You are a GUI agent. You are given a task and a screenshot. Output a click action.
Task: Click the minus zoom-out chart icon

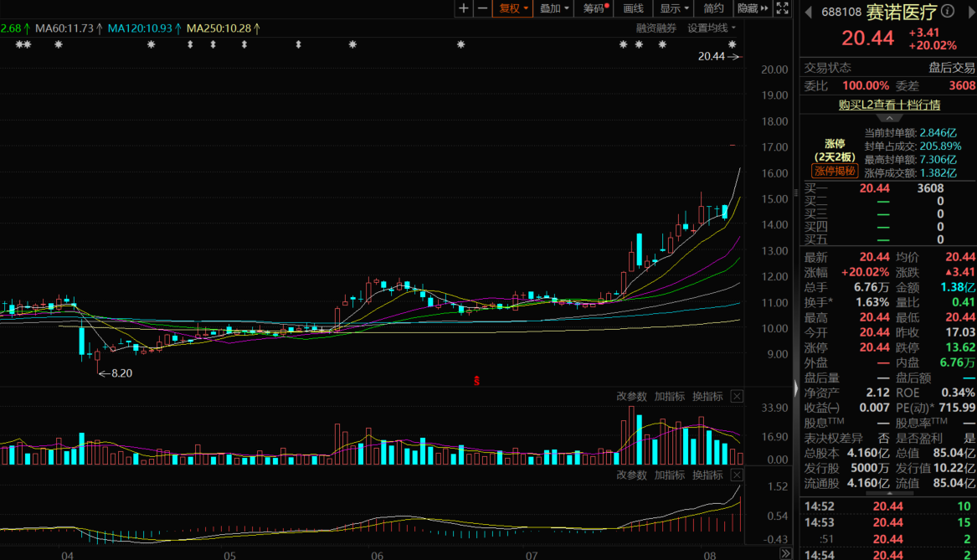pos(482,8)
